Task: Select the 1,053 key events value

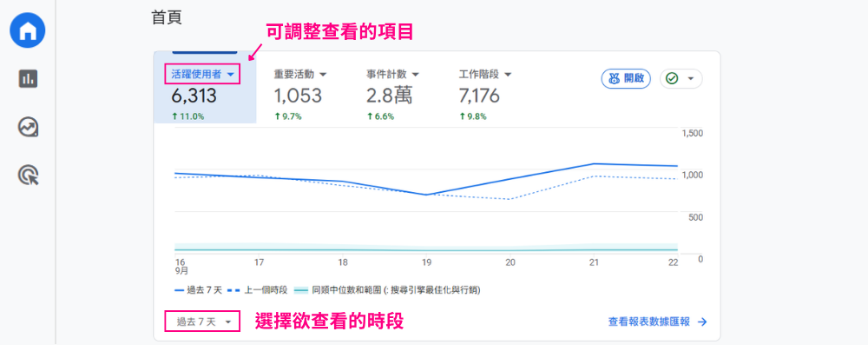Action: click(298, 96)
